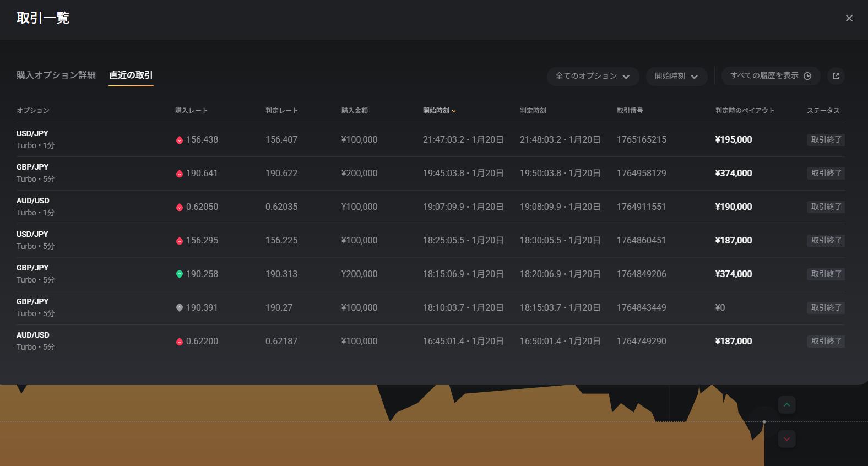Click すべての履歴を表示 button
Viewport: 868px width, 466px height.
(x=770, y=76)
